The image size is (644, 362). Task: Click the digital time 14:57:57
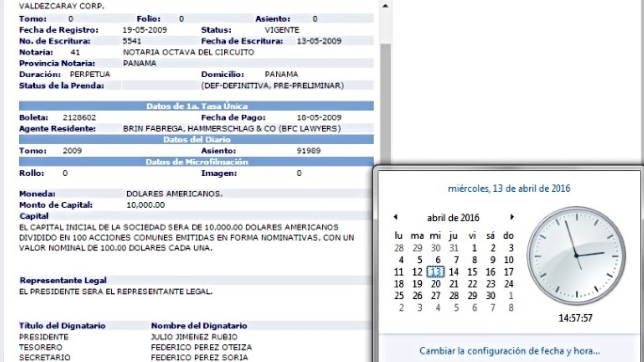(575, 318)
